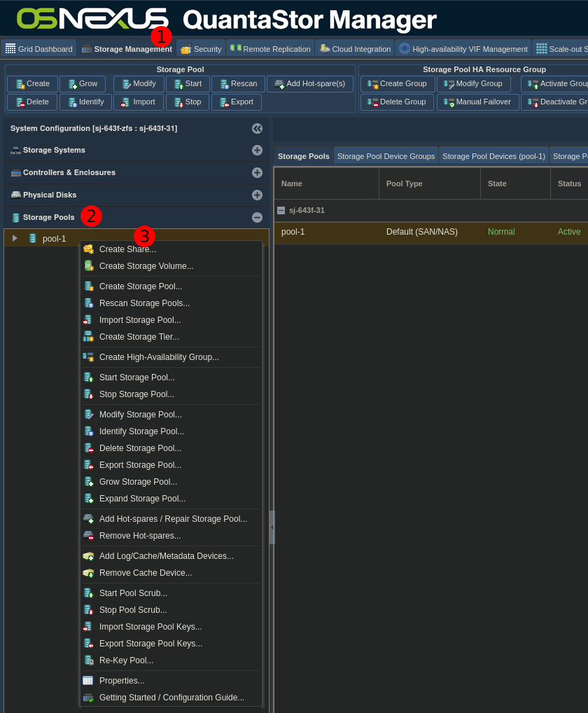Select the pool-1 row in the grid
This screenshot has height=713, width=588.
click(420, 232)
